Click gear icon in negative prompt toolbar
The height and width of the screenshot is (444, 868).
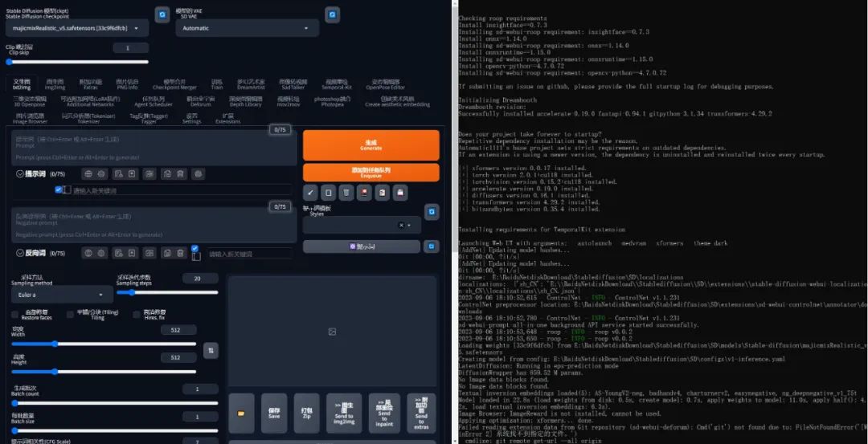pyautogui.click(x=101, y=253)
